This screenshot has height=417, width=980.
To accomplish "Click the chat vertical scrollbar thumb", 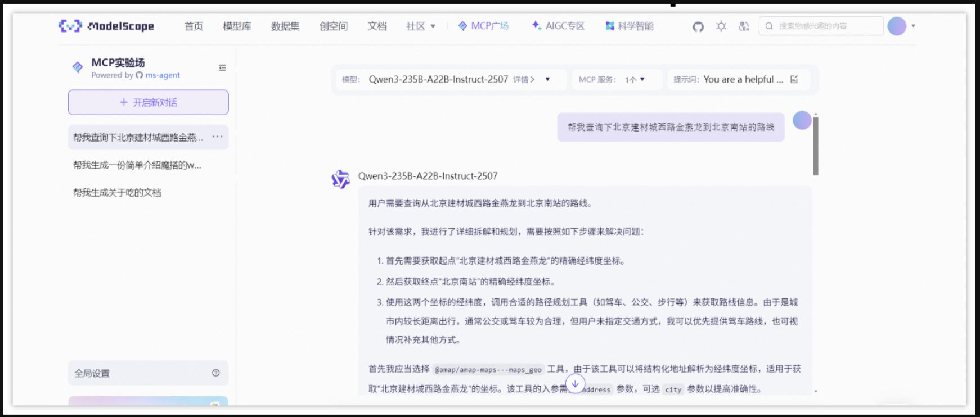I will click(x=816, y=146).
